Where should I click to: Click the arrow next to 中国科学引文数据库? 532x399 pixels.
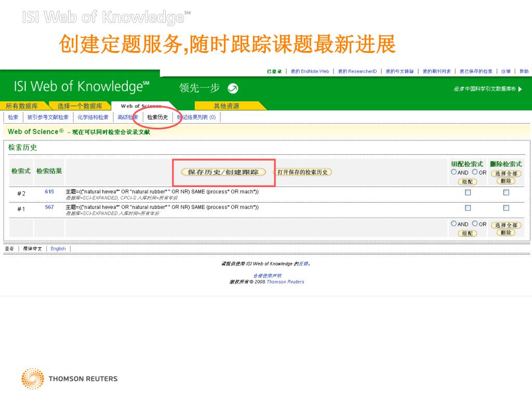pos(520,89)
